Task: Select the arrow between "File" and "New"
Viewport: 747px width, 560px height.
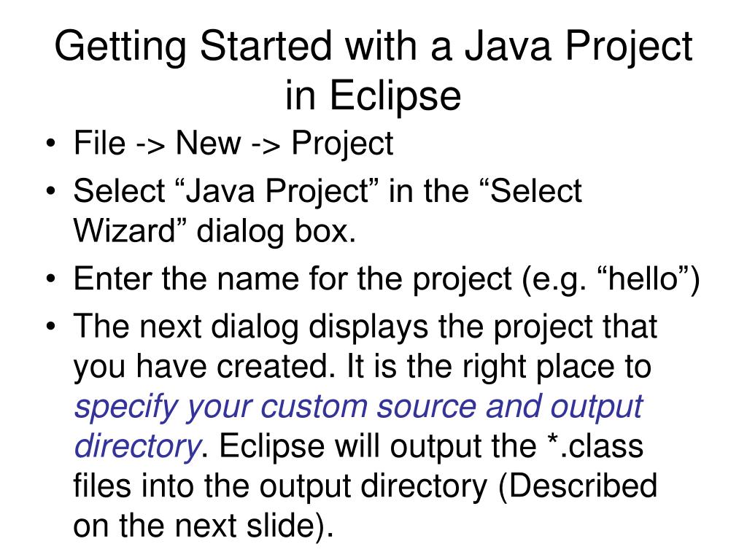Action: pos(151,145)
